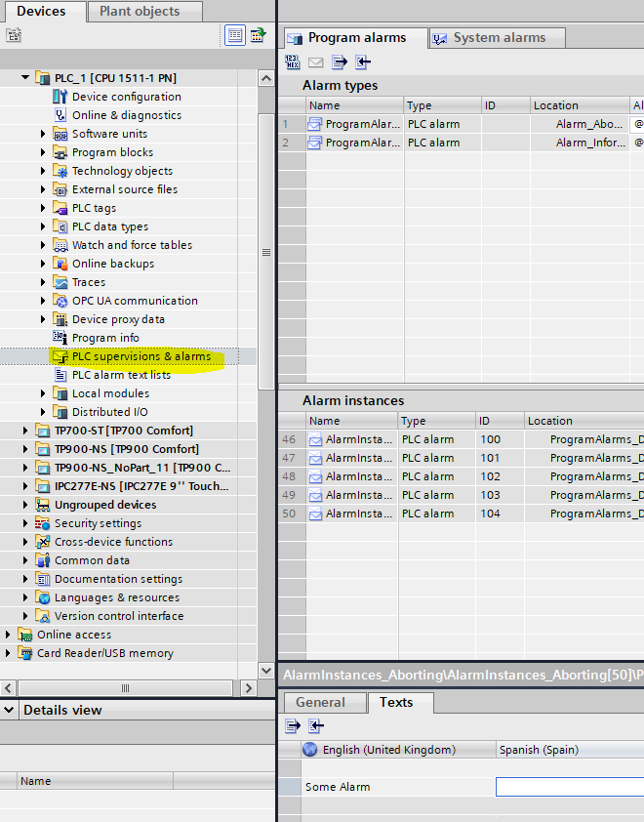Collapse the PLC_1 tree node
Image resolution: width=644 pixels, height=822 pixels.
coord(25,77)
